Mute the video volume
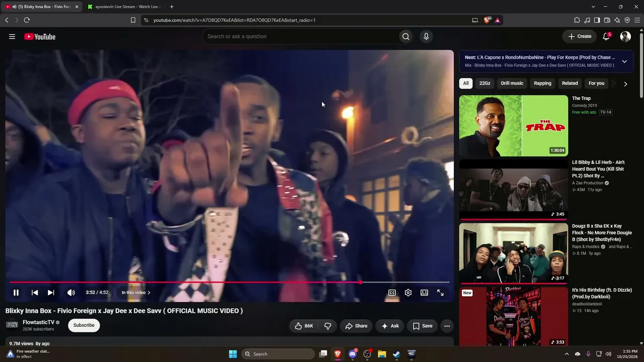This screenshot has width=644, height=362. 71,293
